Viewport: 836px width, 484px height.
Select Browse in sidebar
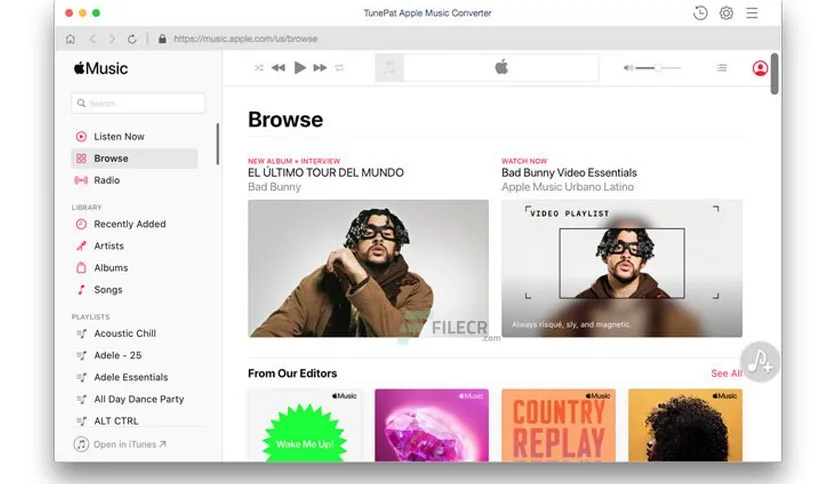coord(134,158)
